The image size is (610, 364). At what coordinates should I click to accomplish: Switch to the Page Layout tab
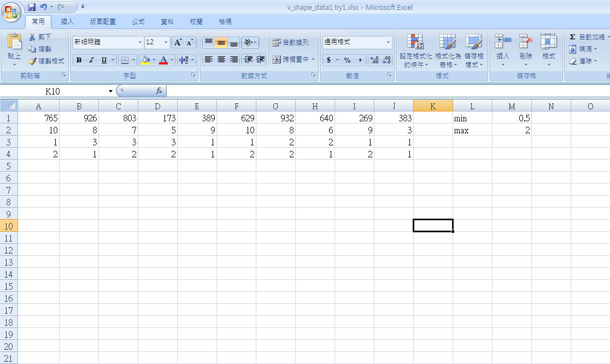pyautogui.click(x=103, y=22)
